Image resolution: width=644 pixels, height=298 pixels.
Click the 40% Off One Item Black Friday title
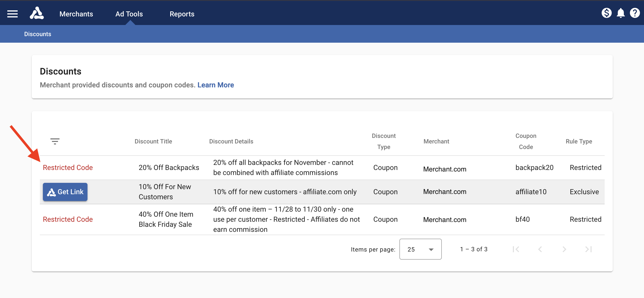166,219
